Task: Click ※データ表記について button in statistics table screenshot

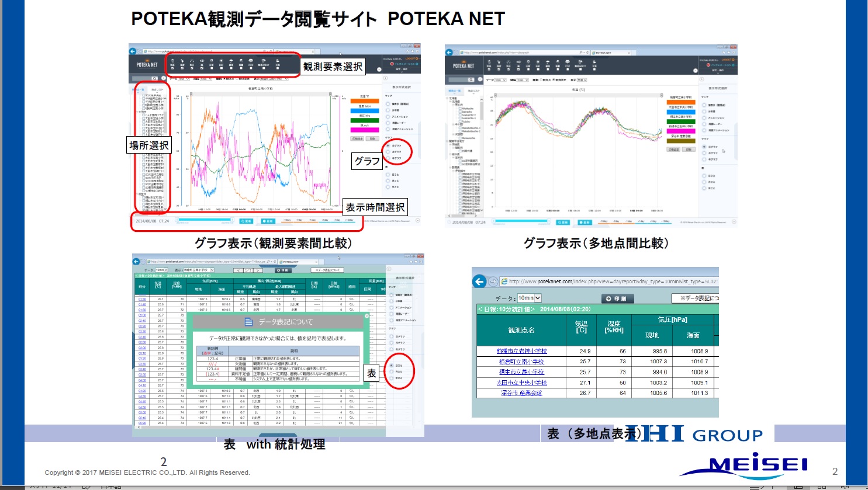Action: 327,270
